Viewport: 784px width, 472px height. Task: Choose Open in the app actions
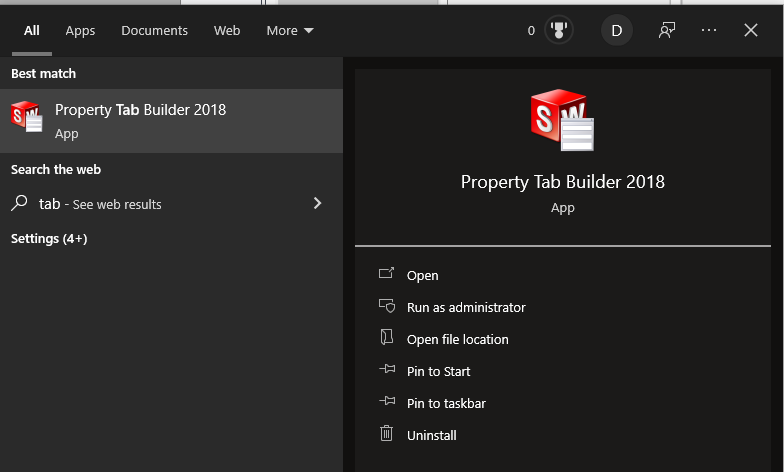pos(422,276)
